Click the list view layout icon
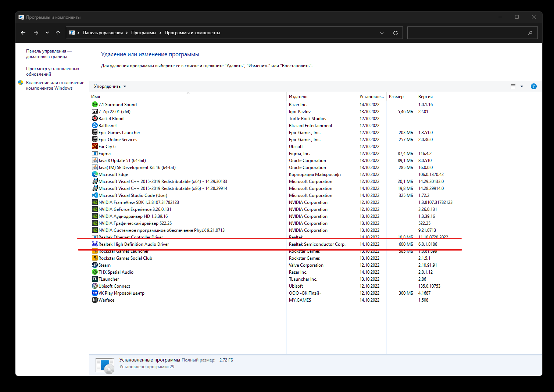 coord(513,86)
